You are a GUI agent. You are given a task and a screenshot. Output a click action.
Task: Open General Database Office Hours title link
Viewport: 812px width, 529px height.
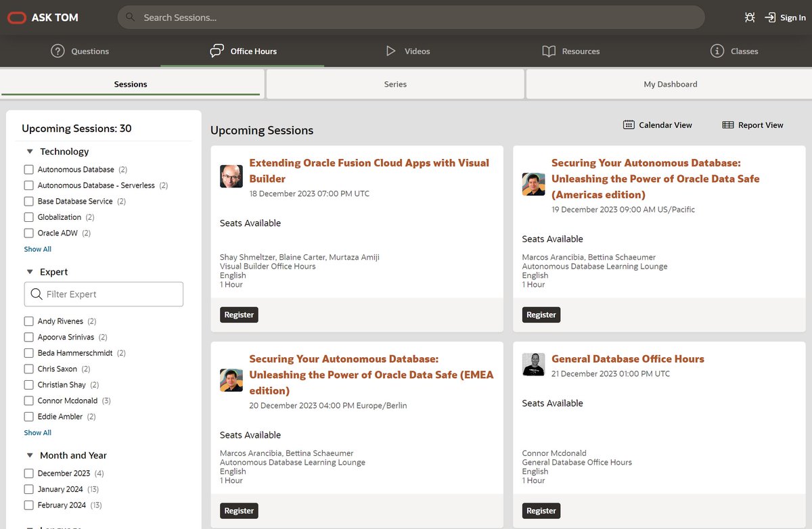coord(628,359)
